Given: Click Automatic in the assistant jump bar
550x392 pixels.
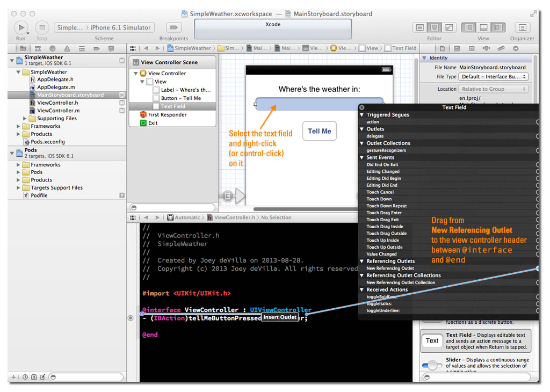Looking at the screenshot, I should click(x=184, y=217).
